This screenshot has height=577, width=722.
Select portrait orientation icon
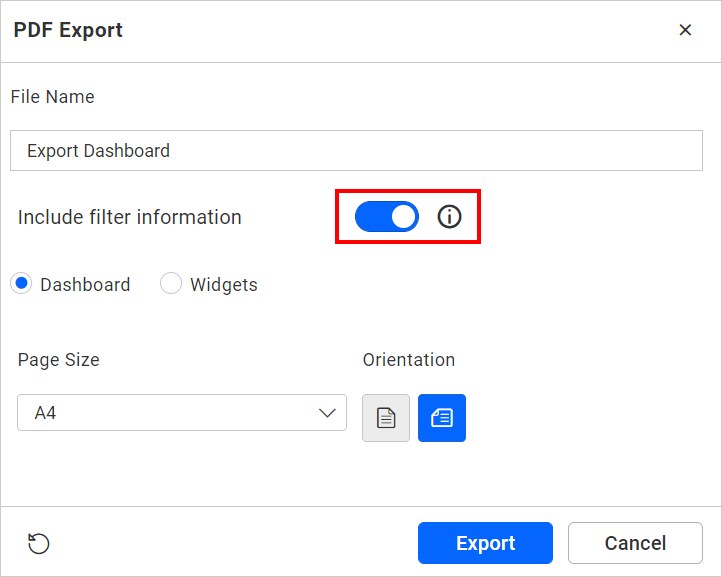coord(386,418)
